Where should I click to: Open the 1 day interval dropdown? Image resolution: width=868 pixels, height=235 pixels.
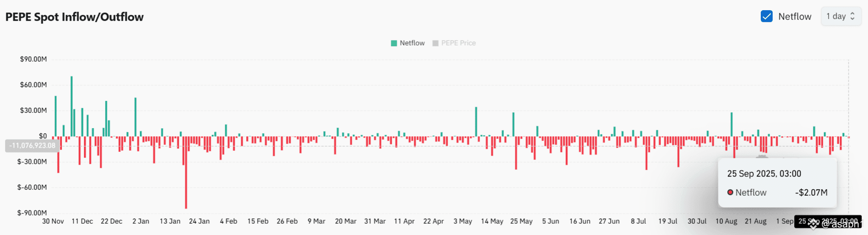(841, 17)
